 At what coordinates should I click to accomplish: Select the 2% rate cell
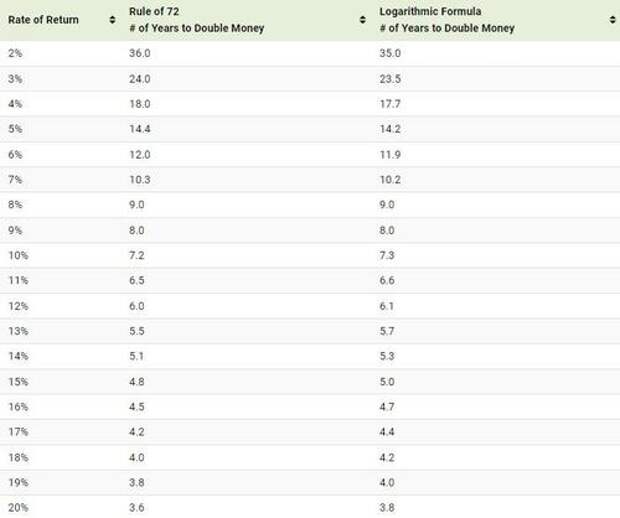tap(15, 53)
